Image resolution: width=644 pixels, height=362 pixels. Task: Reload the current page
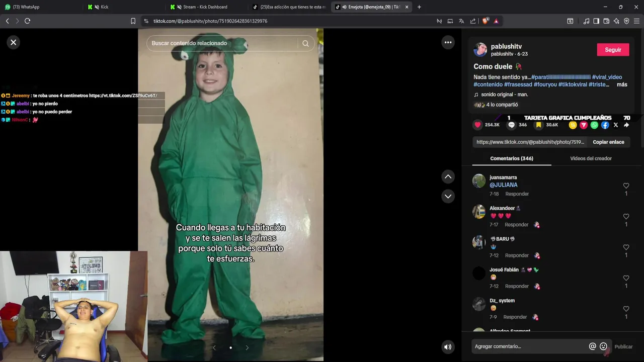point(27,21)
